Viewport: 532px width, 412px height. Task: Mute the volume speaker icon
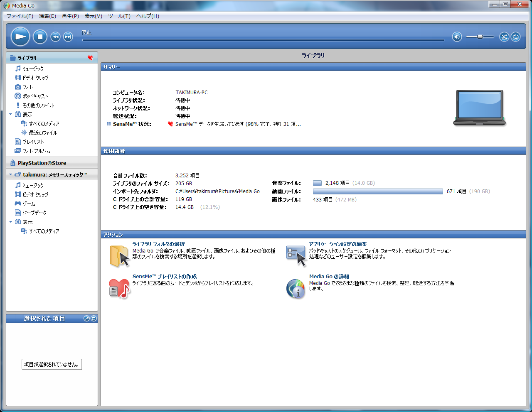coord(457,37)
